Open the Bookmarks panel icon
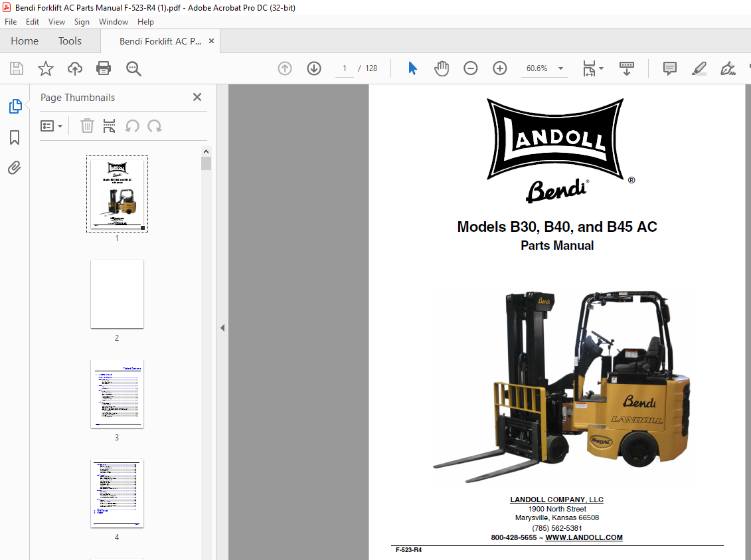751x560 pixels. pos(15,138)
